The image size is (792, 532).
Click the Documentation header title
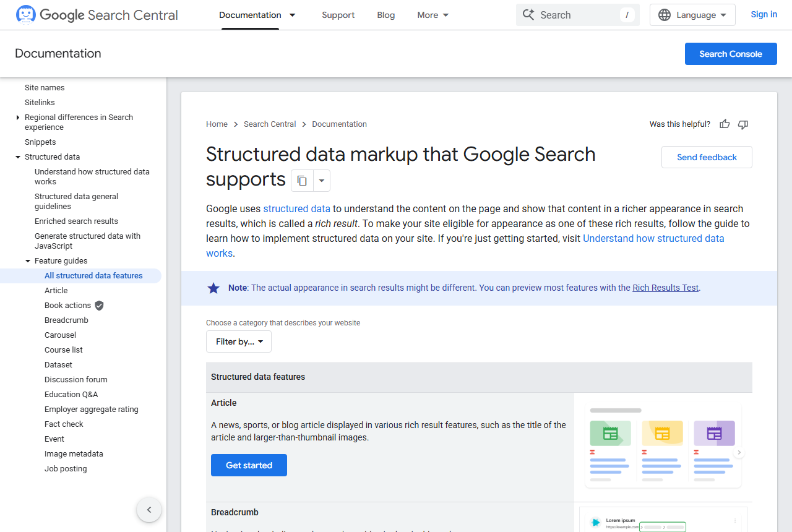coord(58,54)
